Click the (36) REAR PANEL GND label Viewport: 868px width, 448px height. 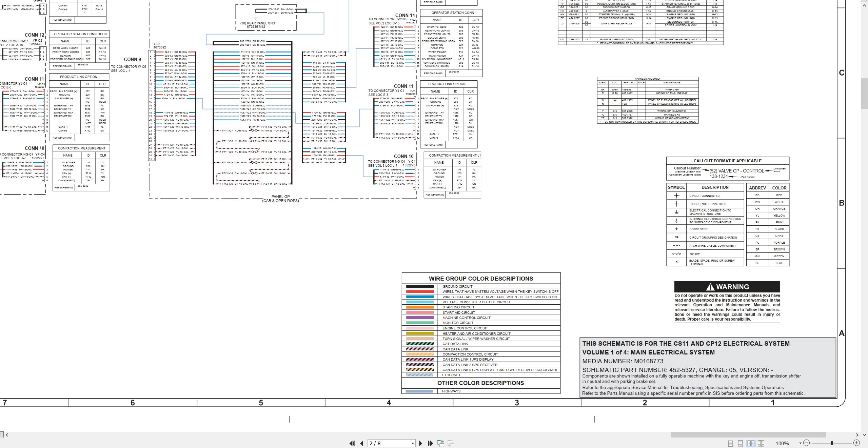click(258, 23)
